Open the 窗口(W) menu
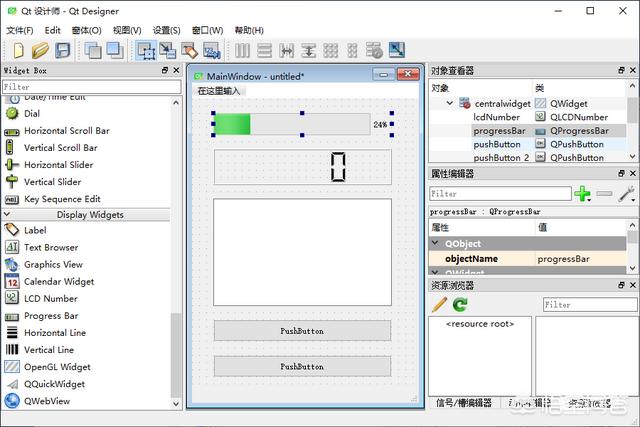Viewport: 640px width, 427px height. [x=207, y=30]
